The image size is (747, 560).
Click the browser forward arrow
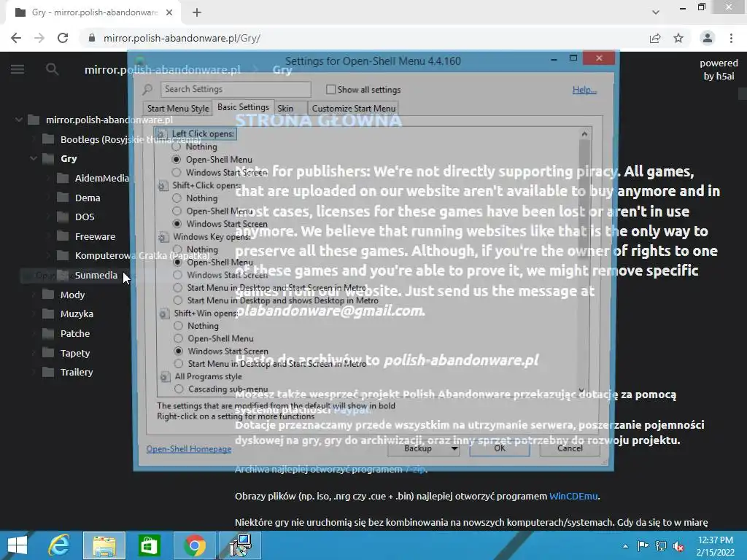click(x=39, y=38)
